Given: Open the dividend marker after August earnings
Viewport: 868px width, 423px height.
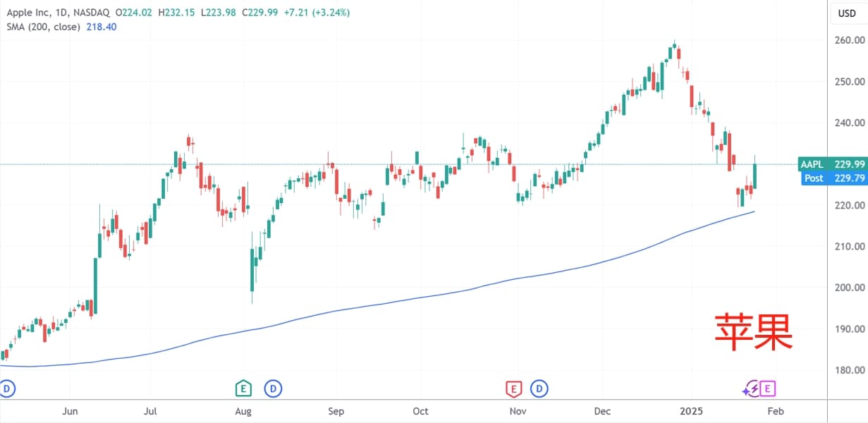Looking at the screenshot, I should click(273, 388).
